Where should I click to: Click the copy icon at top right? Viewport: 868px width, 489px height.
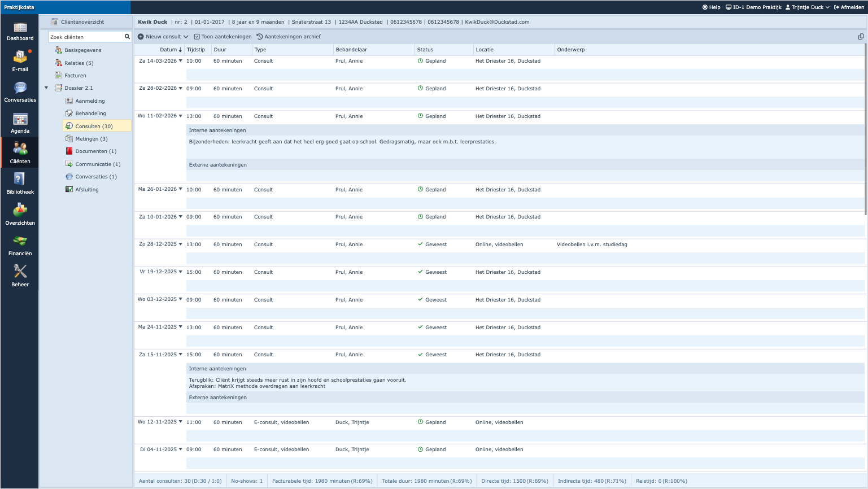point(861,37)
